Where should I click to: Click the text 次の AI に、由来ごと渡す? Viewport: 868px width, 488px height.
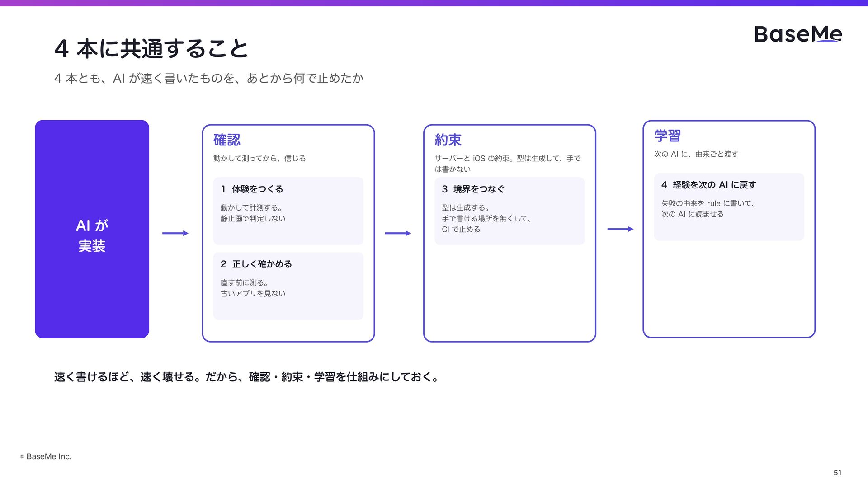tap(696, 154)
